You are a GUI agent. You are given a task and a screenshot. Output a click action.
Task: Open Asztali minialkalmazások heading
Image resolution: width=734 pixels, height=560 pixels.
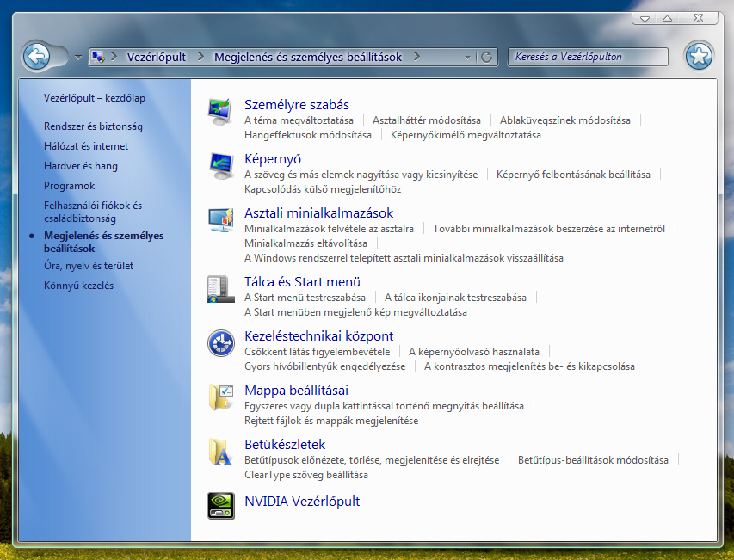(318, 212)
